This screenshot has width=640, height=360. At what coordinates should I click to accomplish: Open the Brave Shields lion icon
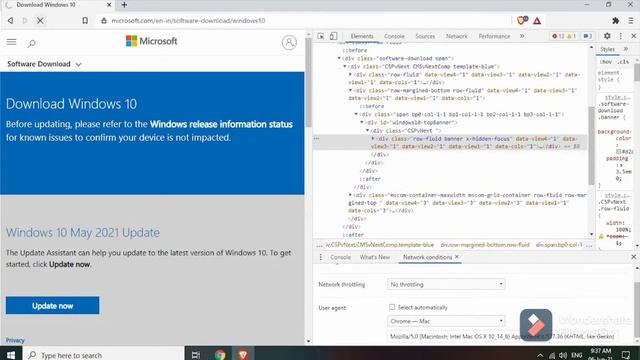(x=522, y=20)
